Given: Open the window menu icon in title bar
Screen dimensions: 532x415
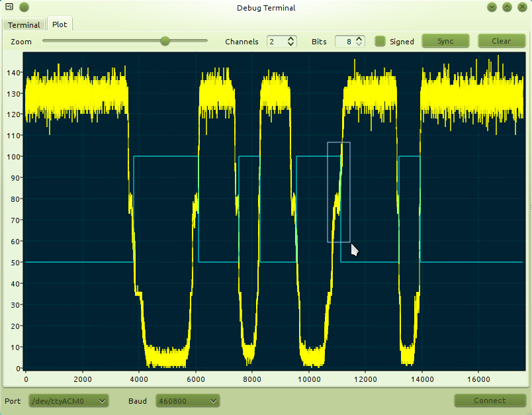Looking at the screenshot, I should [x=9, y=7].
